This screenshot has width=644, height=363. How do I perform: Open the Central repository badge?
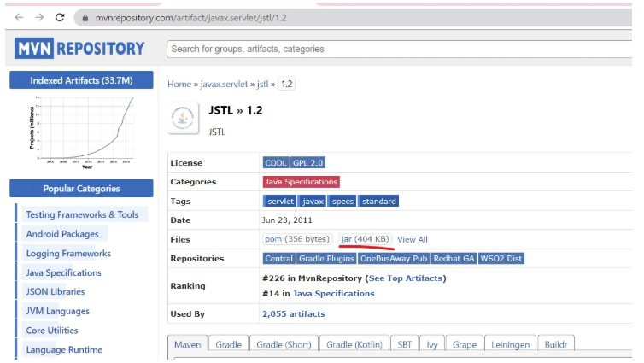coord(279,258)
